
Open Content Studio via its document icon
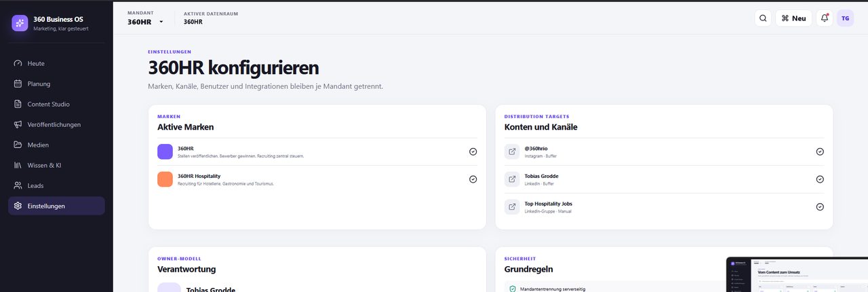click(x=18, y=105)
